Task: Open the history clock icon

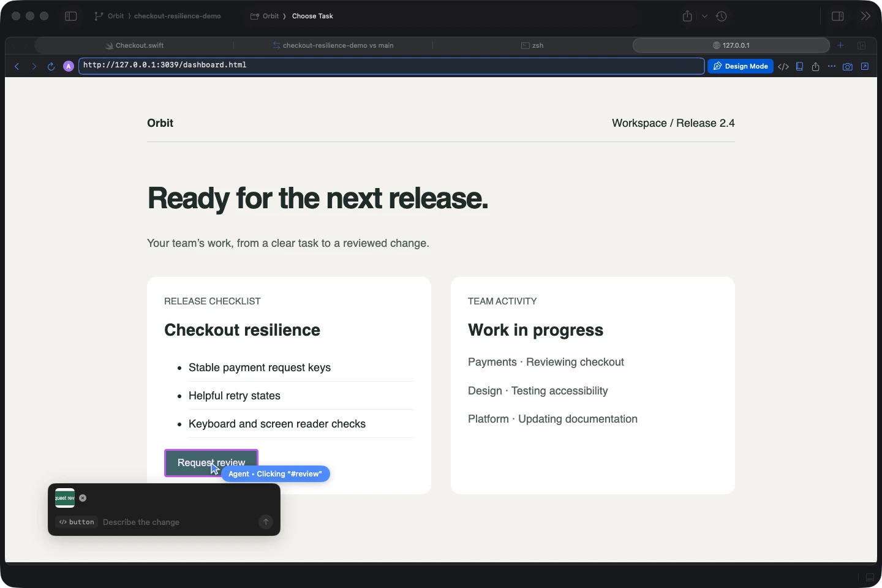Action: click(x=722, y=16)
